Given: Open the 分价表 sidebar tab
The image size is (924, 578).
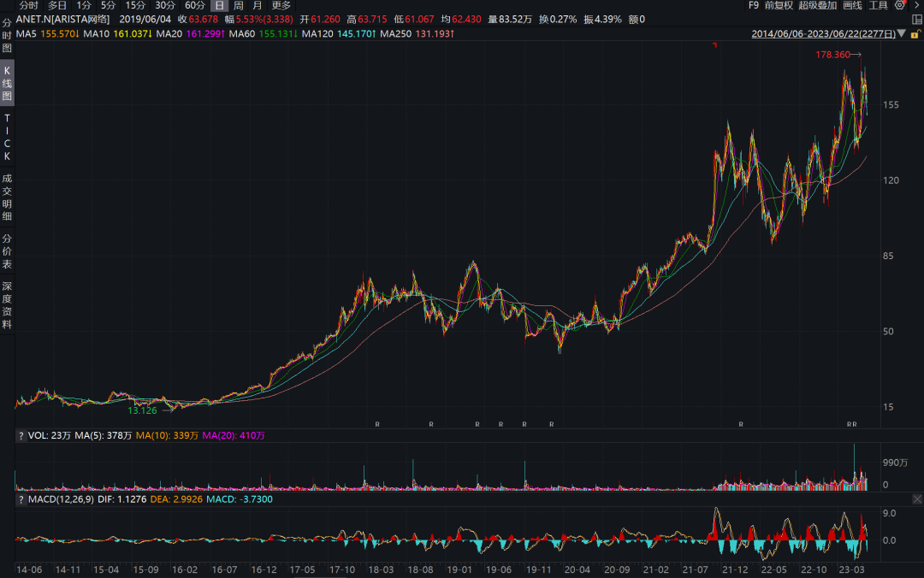Looking at the screenshot, I should point(7,251).
